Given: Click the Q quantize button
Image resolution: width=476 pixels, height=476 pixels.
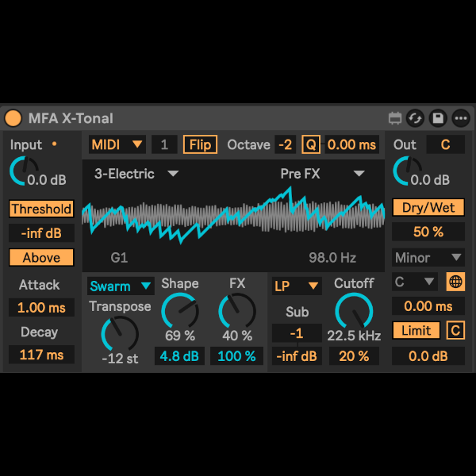Looking at the screenshot, I should (310, 144).
